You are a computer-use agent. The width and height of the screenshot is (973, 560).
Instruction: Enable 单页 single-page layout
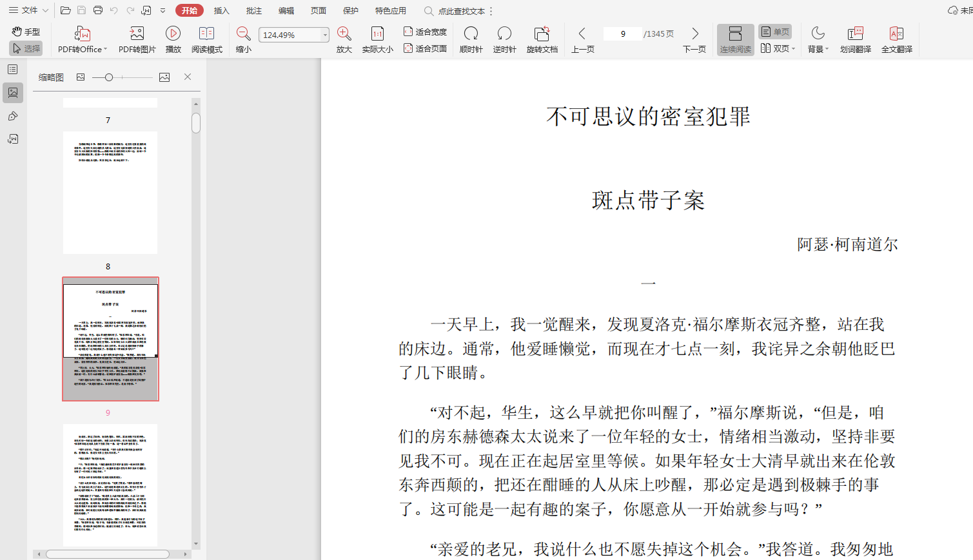(x=775, y=32)
